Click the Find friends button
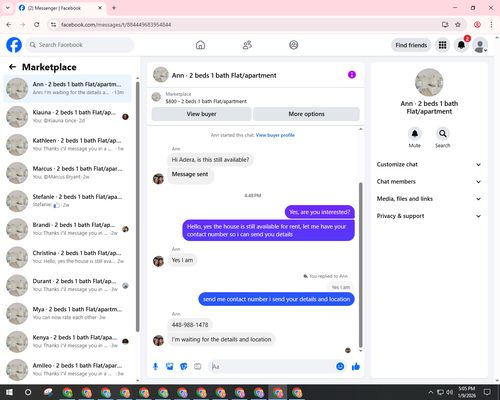 pyautogui.click(x=411, y=45)
